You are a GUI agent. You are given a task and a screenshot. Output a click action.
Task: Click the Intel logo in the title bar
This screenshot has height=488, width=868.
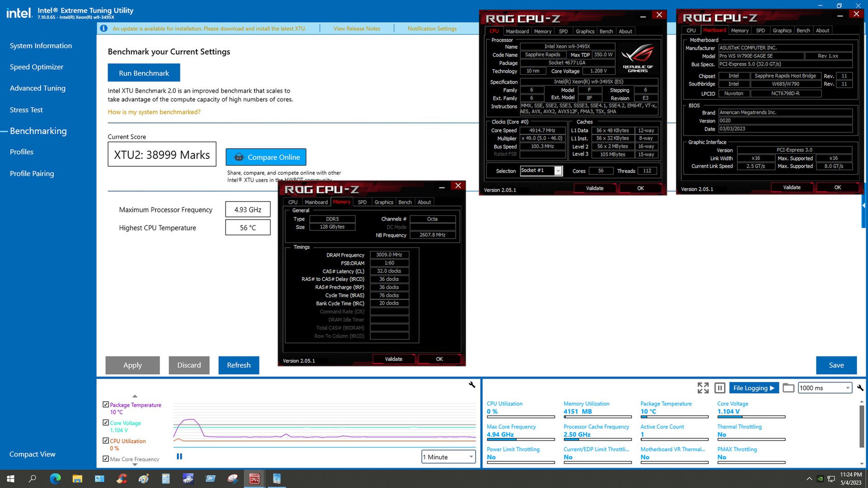click(19, 13)
